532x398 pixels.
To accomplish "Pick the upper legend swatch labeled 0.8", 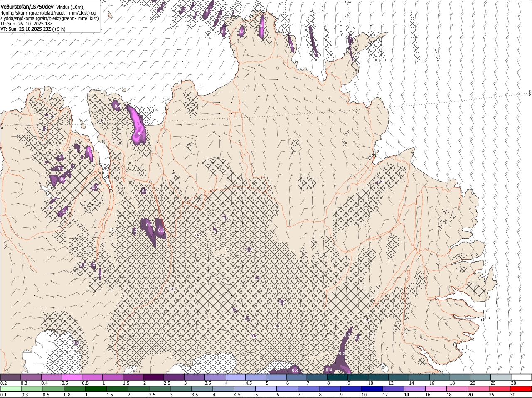I will click(92, 377).
